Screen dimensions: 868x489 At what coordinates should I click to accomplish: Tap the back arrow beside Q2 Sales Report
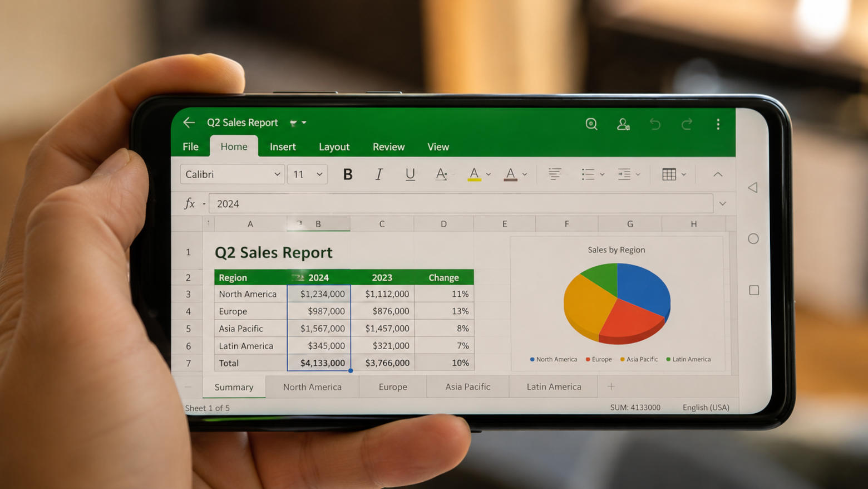[189, 123]
